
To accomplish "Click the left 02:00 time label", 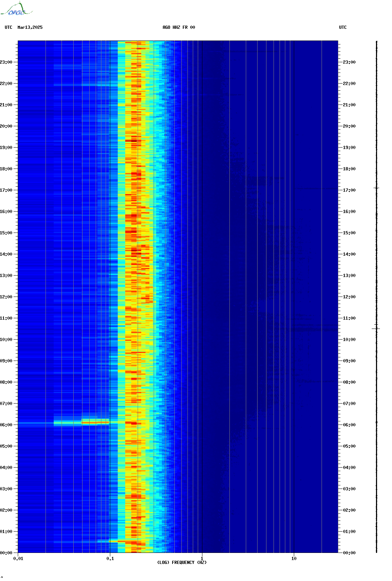I will 6,510.
